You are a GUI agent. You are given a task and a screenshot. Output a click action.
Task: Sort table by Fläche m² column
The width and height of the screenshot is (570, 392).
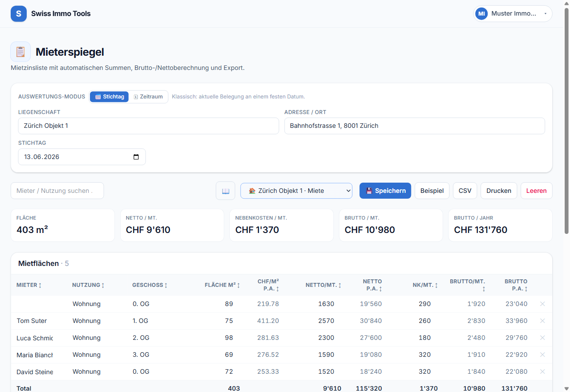point(222,285)
